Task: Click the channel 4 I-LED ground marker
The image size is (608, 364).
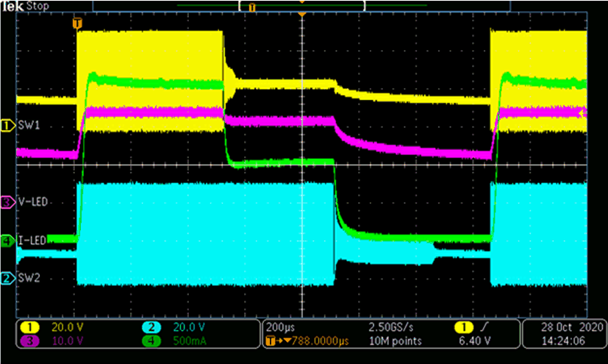Action: click(x=7, y=240)
